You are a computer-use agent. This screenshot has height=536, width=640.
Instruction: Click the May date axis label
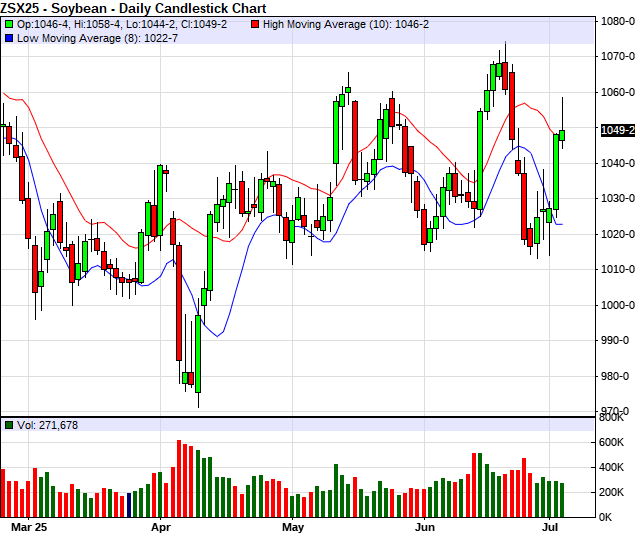pyautogui.click(x=293, y=525)
